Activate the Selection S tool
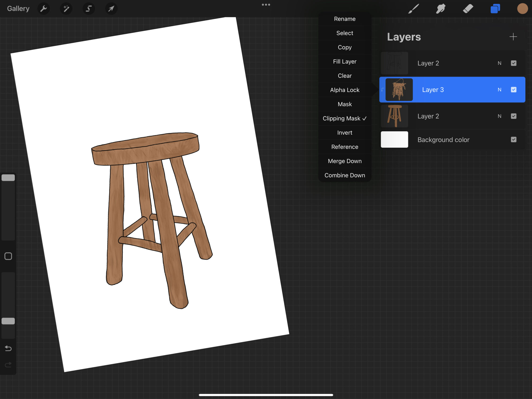This screenshot has width=532, height=399. point(89,9)
